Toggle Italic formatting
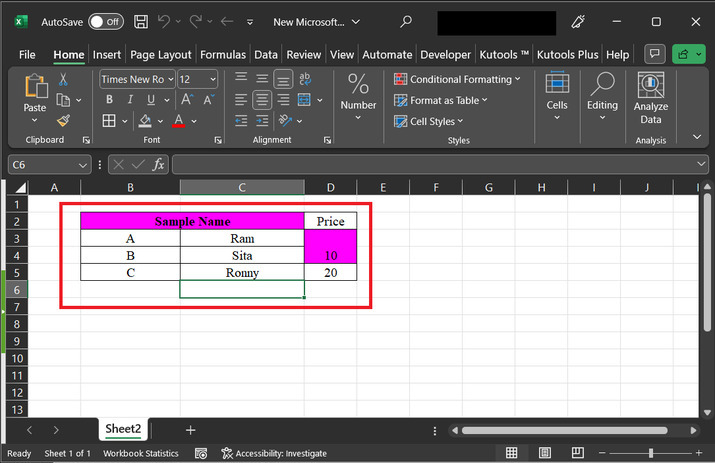 (x=130, y=99)
